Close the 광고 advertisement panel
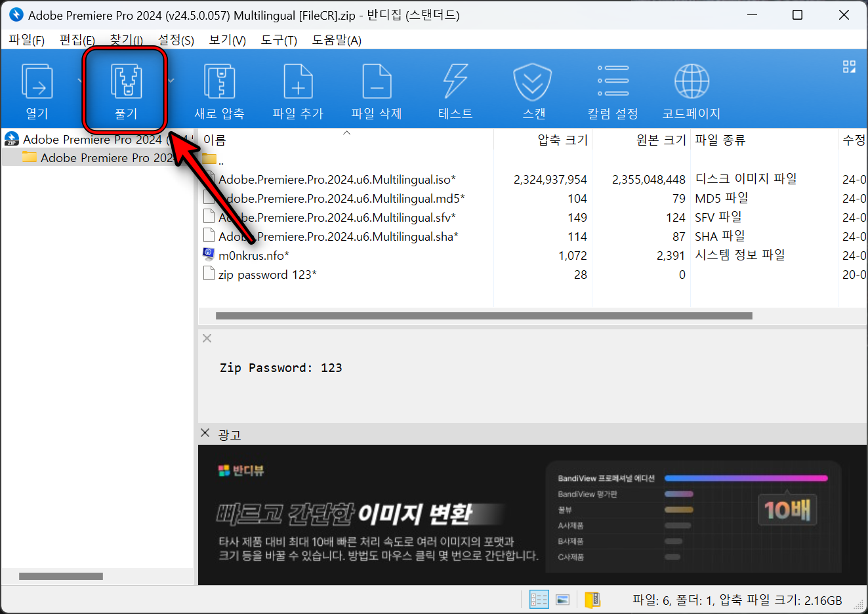 pyautogui.click(x=205, y=433)
